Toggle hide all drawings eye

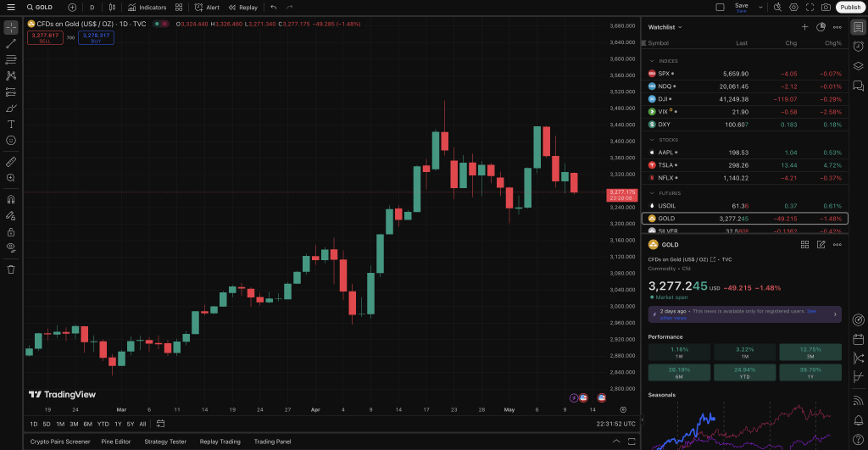point(11,247)
